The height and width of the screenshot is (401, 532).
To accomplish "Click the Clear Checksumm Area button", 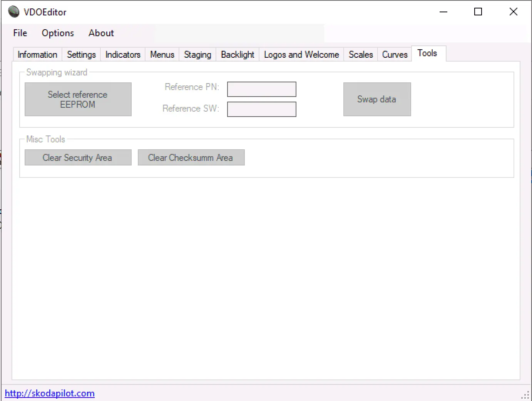I will point(191,158).
